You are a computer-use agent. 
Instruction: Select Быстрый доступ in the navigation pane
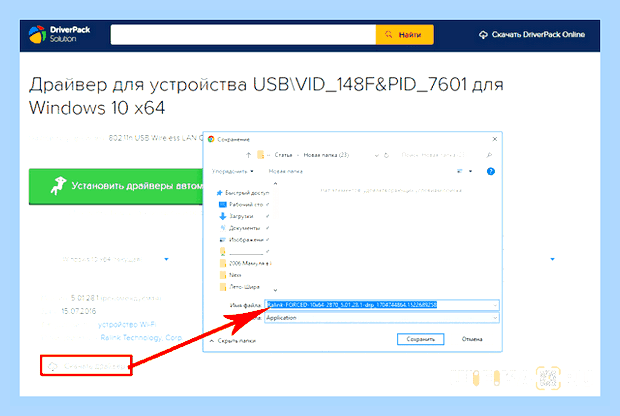[243, 193]
